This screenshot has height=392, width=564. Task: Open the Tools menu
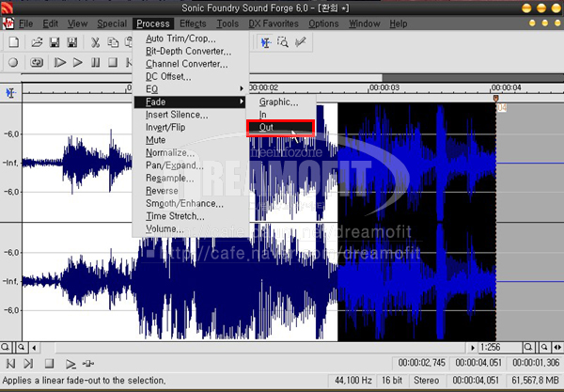(227, 24)
